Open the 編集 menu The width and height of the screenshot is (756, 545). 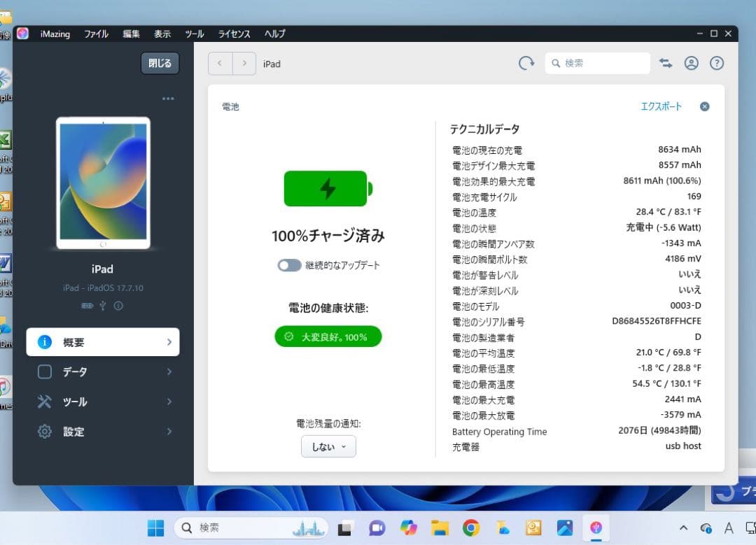[x=131, y=34]
